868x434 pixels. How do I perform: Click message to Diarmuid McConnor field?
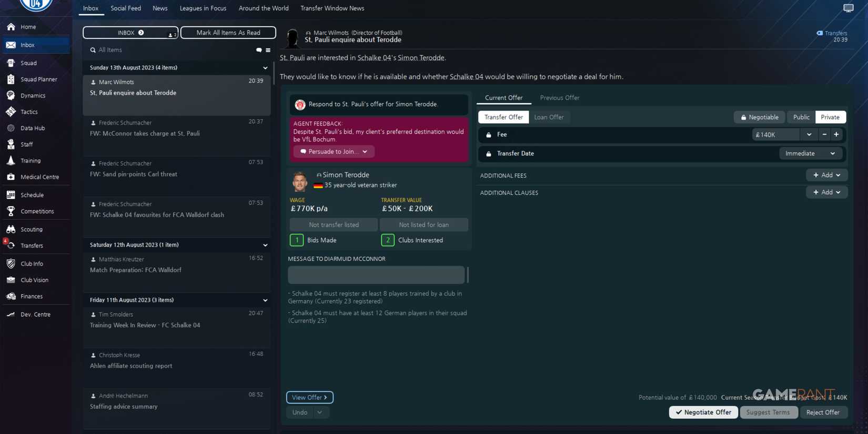(x=376, y=275)
